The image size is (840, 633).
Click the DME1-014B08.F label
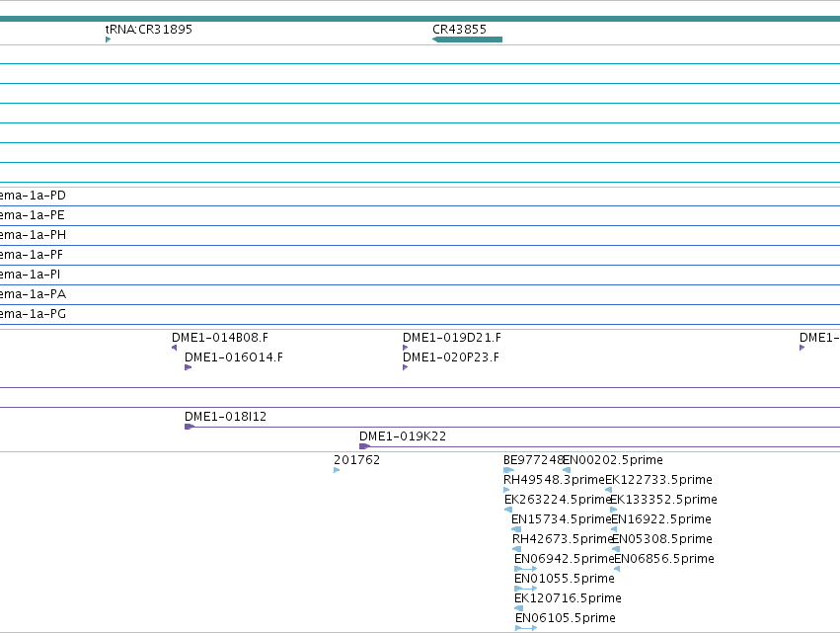pos(220,338)
